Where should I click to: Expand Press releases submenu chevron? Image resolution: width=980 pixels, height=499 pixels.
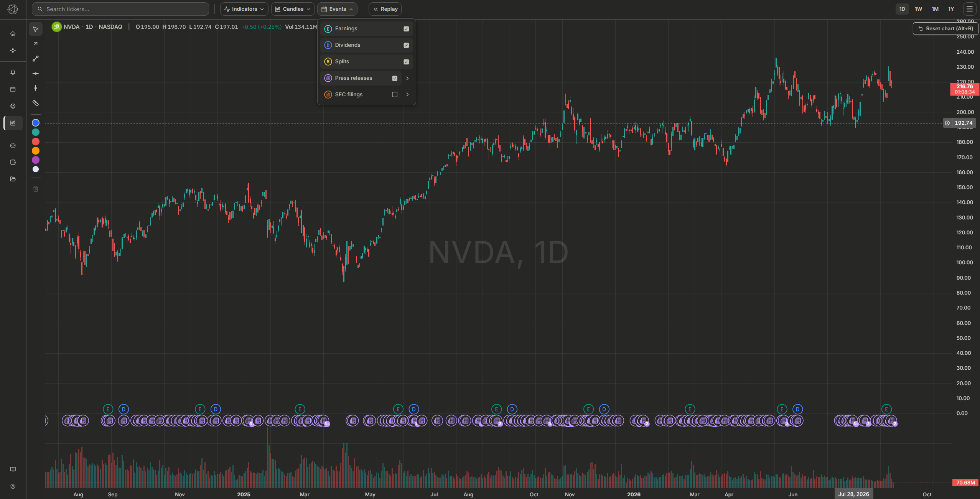(x=407, y=78)
